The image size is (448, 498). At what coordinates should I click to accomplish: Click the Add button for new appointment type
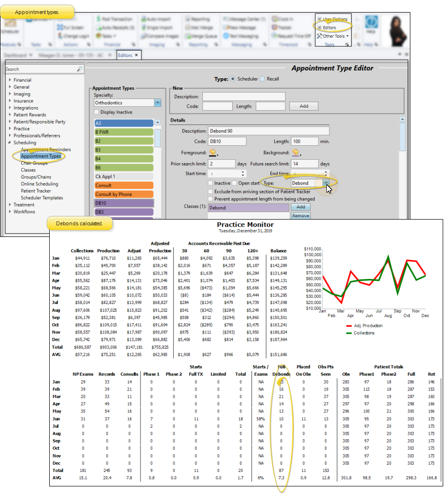coord(304,106)
